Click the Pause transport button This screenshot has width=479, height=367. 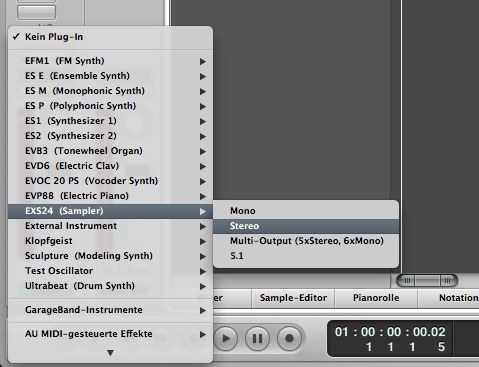257,339
